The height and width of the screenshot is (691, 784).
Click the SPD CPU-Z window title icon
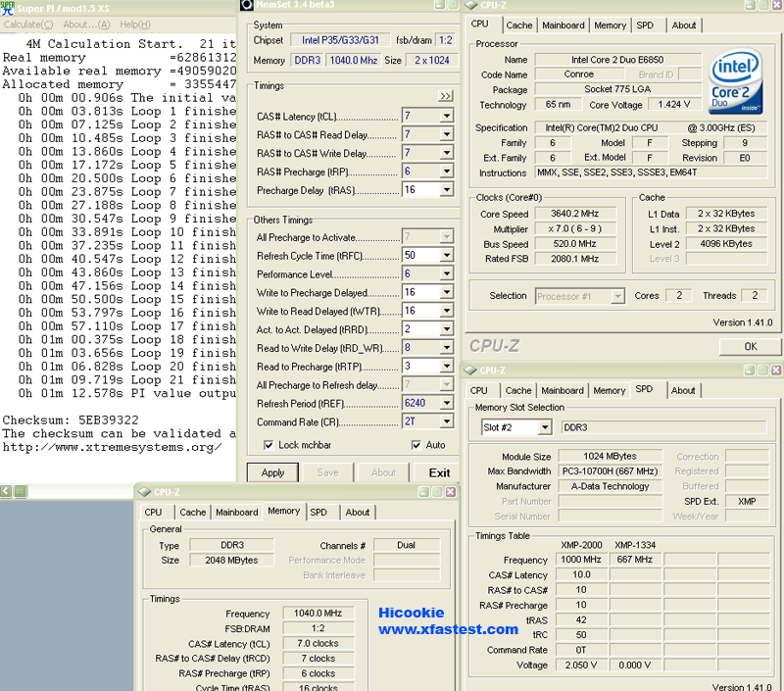(x=470, y=370)
